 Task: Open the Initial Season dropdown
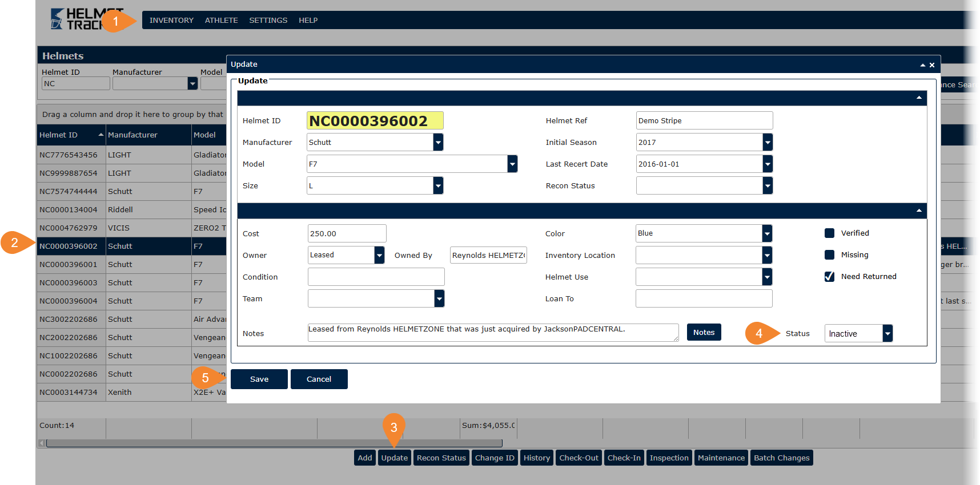[768, 142]
